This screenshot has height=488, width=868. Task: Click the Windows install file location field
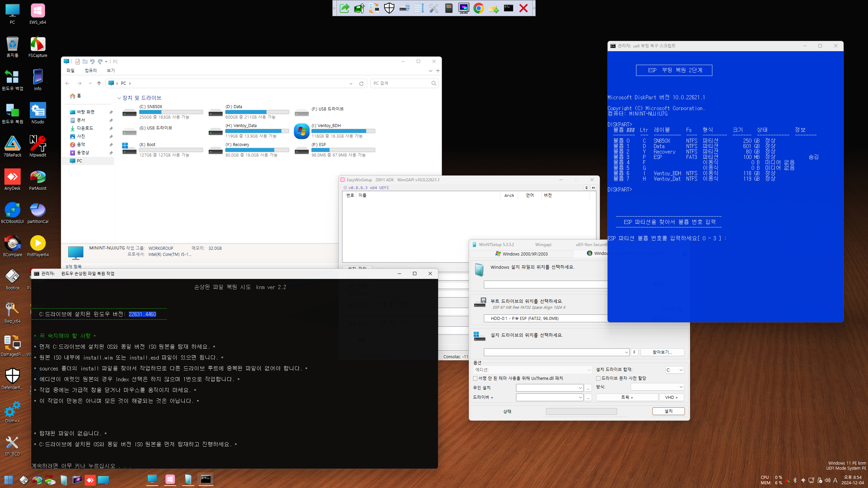pyautogui.click(x=545, y=284)
